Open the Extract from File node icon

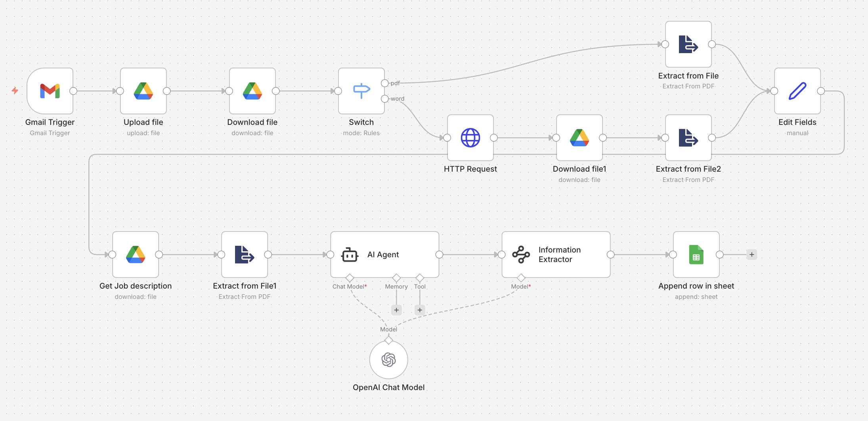pyautogui.click(x=688, y=44)
